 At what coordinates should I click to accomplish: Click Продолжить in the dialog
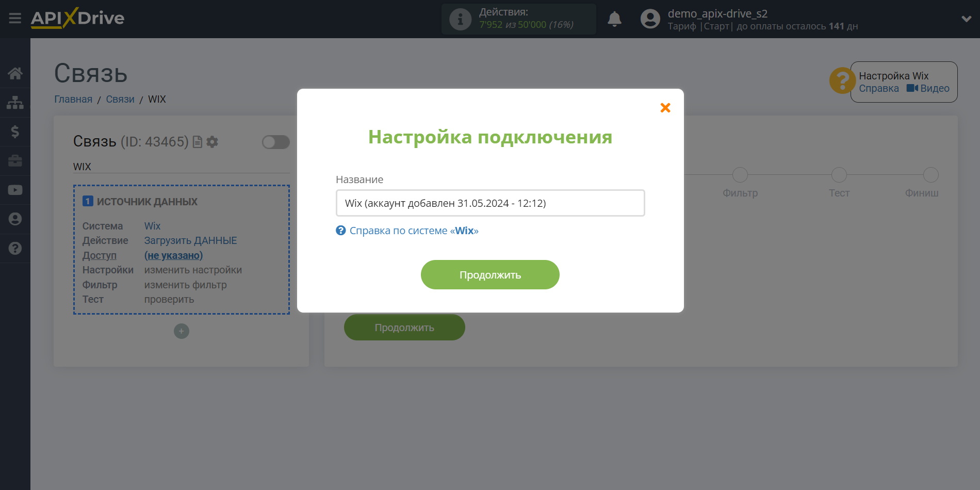[x=490, y=274]
